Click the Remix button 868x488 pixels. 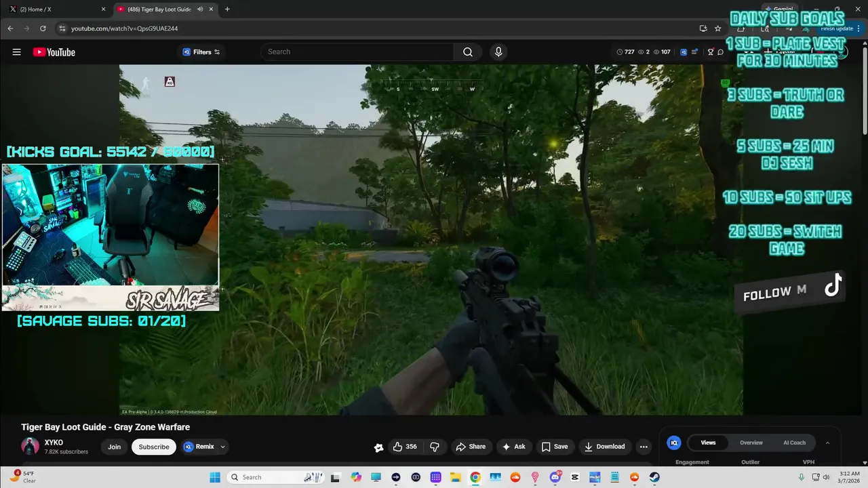199,447
